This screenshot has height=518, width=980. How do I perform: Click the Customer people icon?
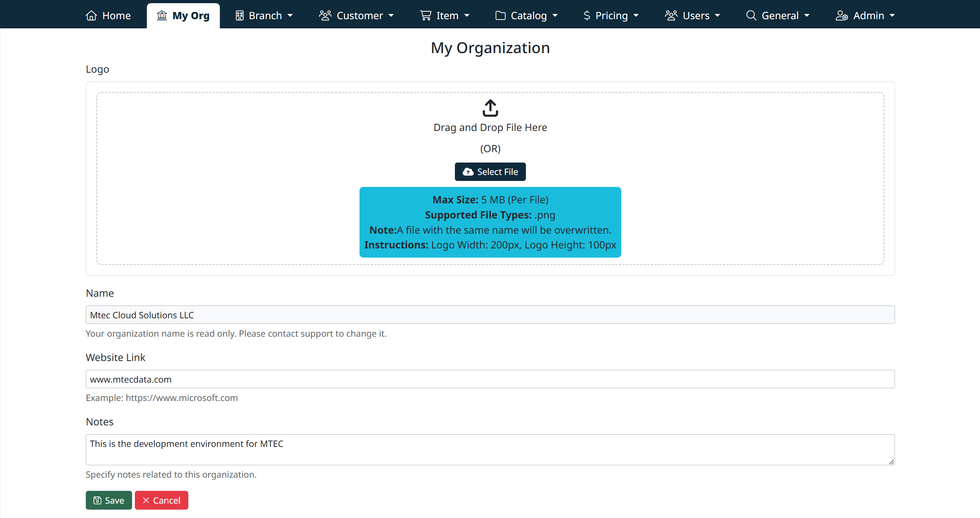pos(325,16)
